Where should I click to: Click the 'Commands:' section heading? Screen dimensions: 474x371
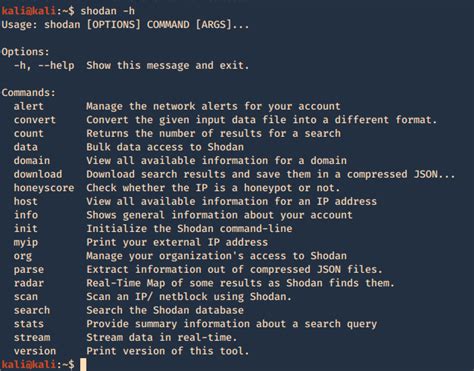coord(29,93)
